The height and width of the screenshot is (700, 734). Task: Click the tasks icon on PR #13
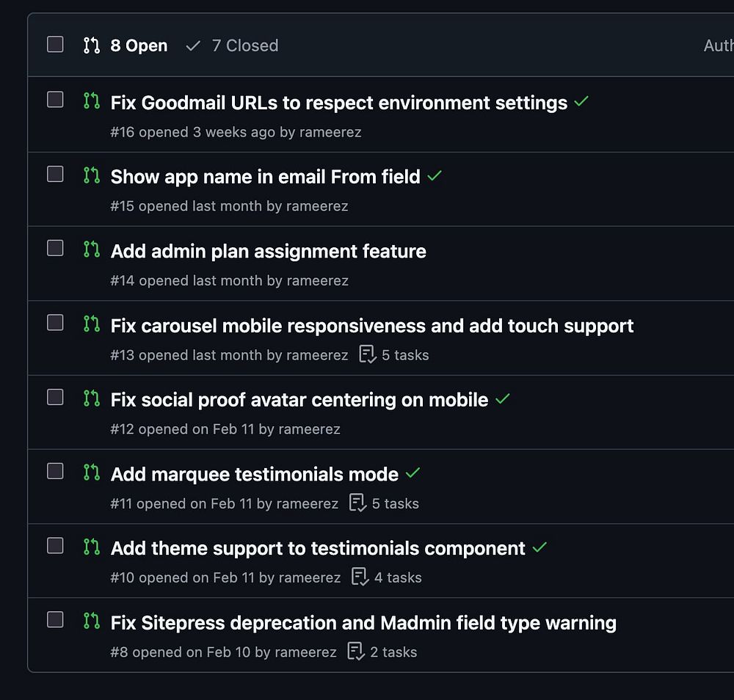pos(367,354)
